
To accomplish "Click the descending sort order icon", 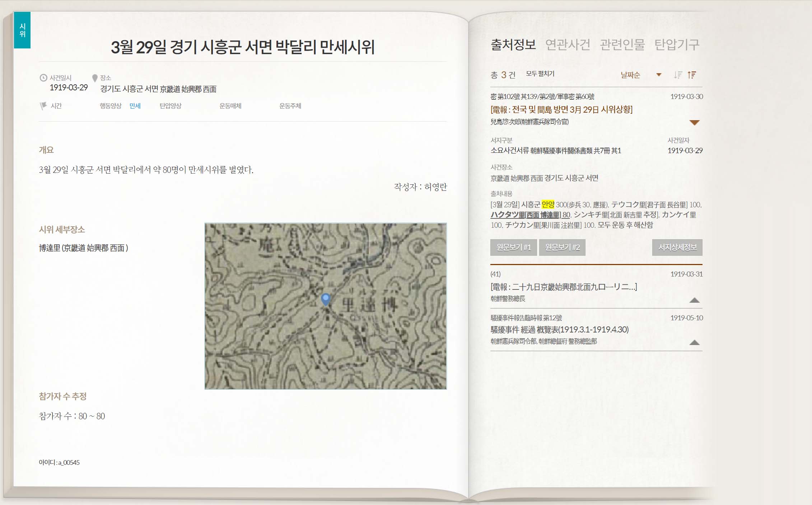I will pyautogui.click(x=677, y=75).
